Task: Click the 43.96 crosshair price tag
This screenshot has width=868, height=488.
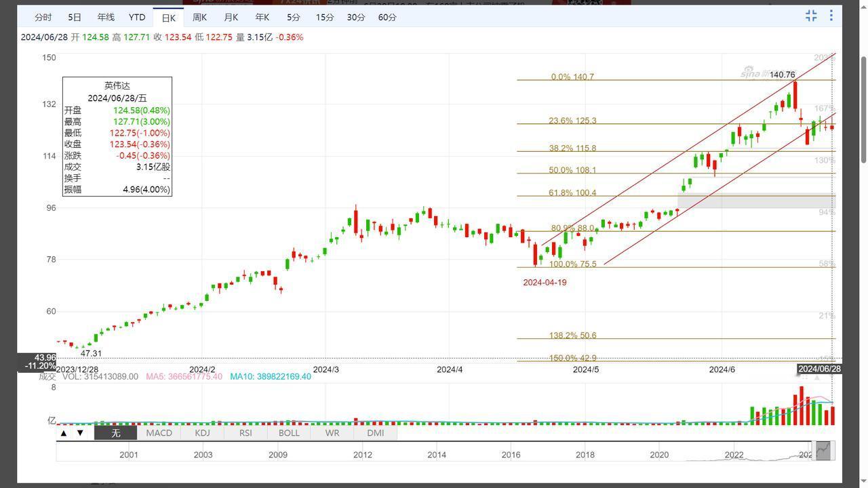Action: [x=45, y=358]
